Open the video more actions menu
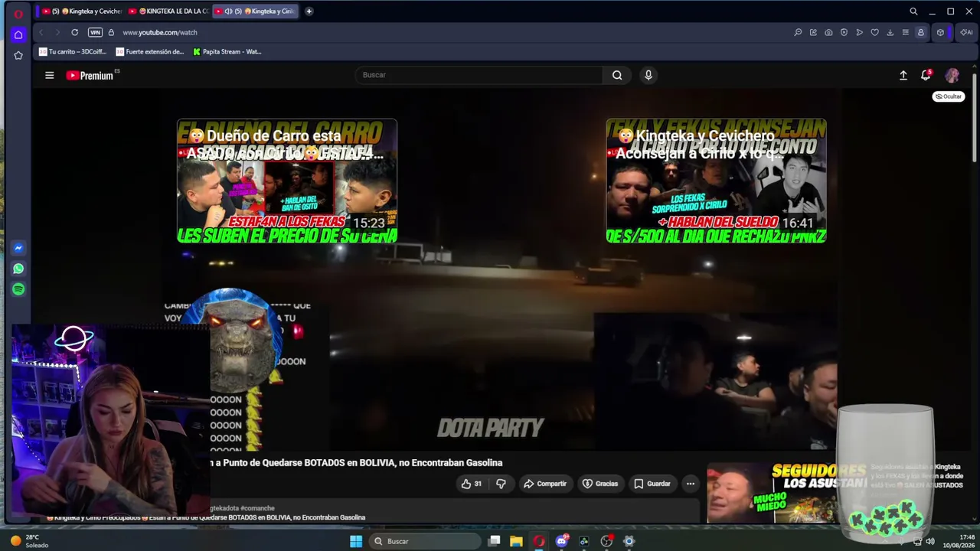The height and width of the screenshot is (551, 980). click(x=691, y=484)
